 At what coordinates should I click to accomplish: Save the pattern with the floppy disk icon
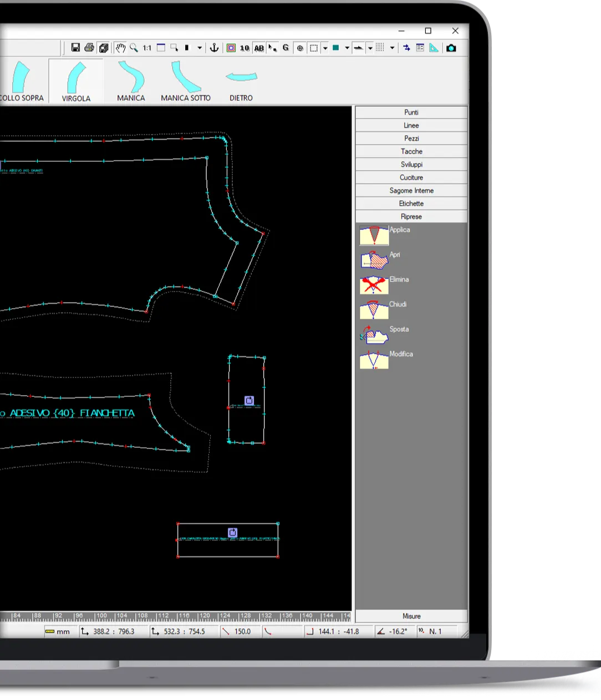(x=75, y=48)
